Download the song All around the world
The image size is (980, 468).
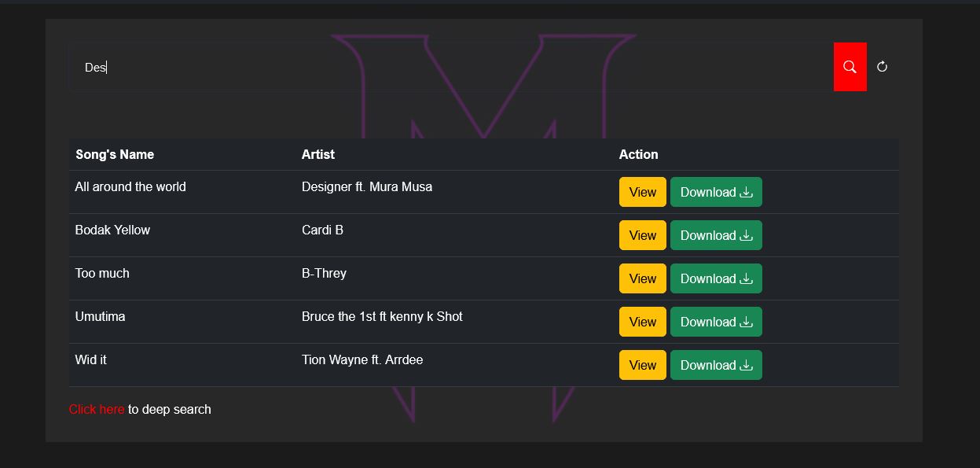click(715, 192)
